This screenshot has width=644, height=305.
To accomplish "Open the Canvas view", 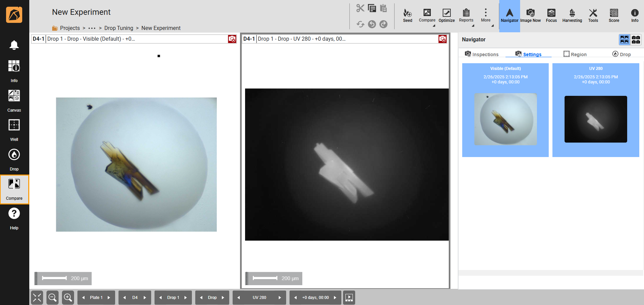I will [14, 101].
